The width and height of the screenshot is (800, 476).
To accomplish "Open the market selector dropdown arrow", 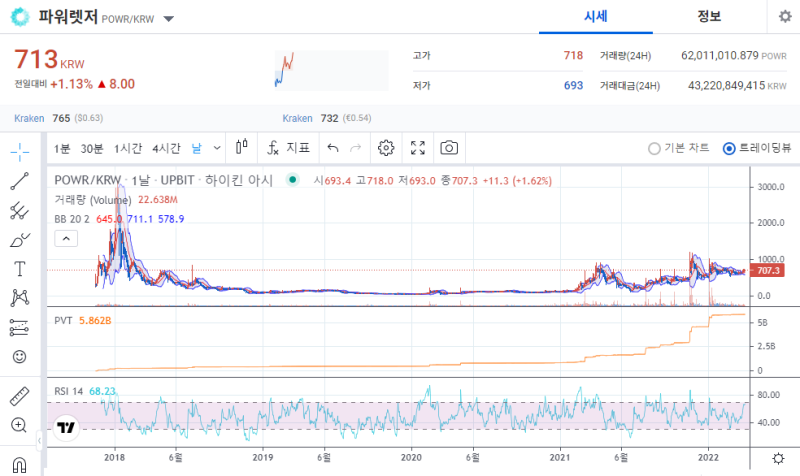I will coord(168,19).
